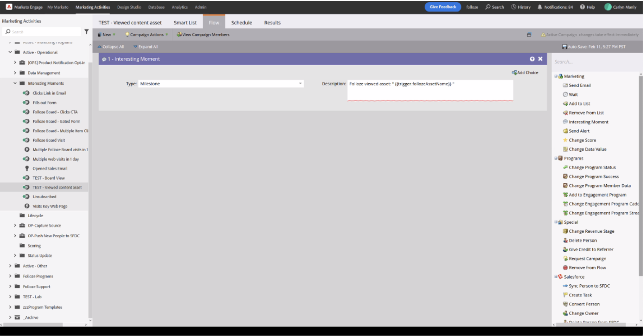Click the Description text field

click(430, 90)
